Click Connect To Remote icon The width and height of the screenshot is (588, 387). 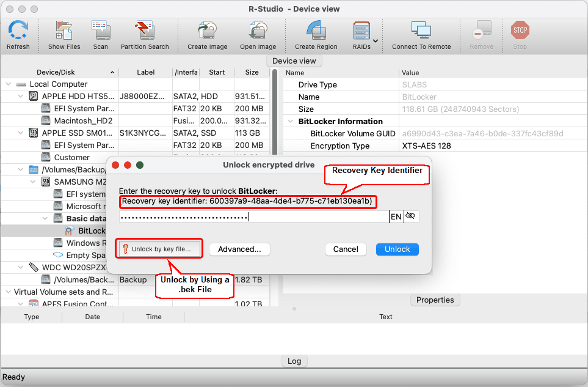tap(421, 30)
